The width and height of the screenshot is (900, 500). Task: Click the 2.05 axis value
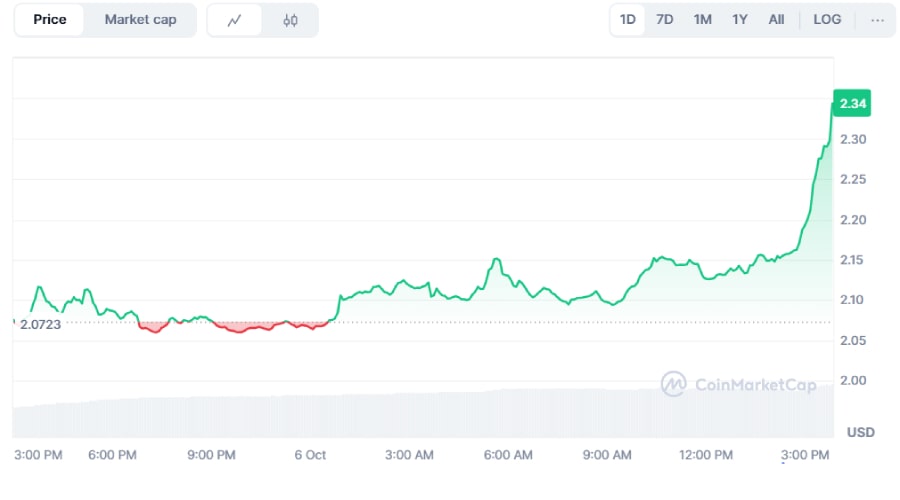point(853,340)
